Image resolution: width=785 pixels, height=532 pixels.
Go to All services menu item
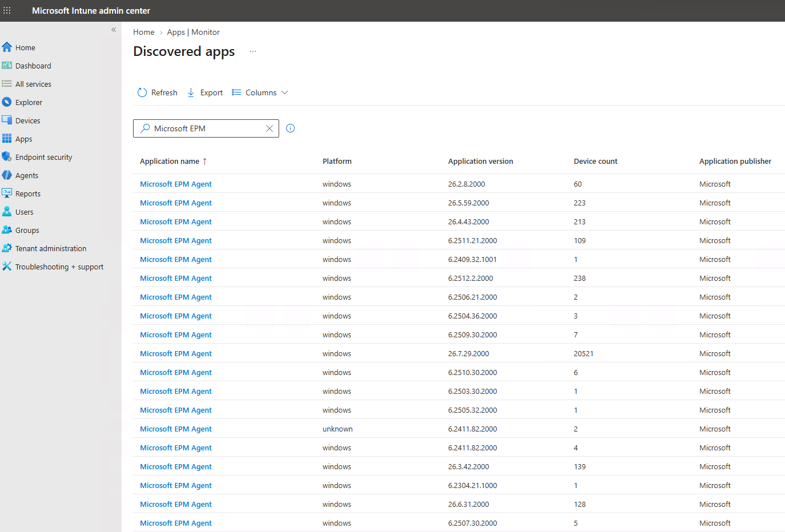[33, 84]
